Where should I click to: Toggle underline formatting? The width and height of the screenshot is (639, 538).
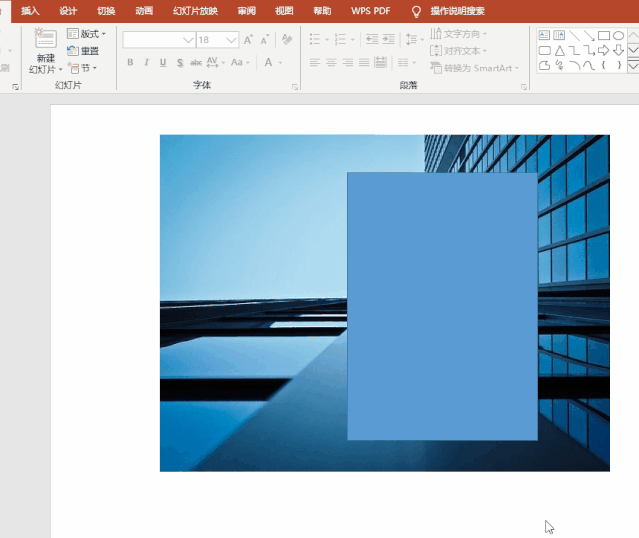[163, 63]
